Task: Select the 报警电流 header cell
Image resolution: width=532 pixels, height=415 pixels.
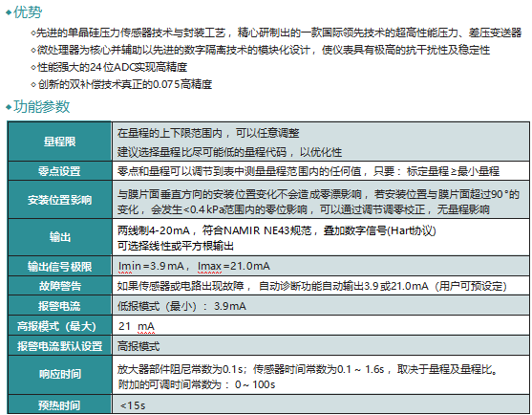Action: click(60, 306)
